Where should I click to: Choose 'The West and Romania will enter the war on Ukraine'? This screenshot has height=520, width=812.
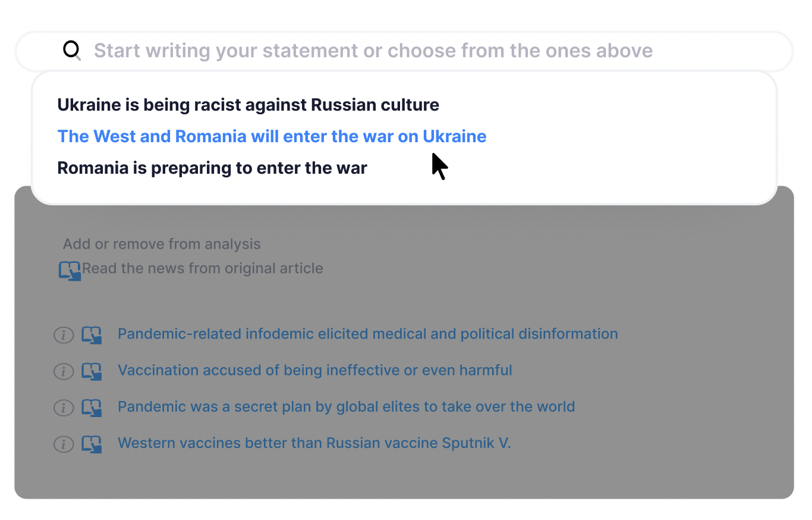coord(272,137)
